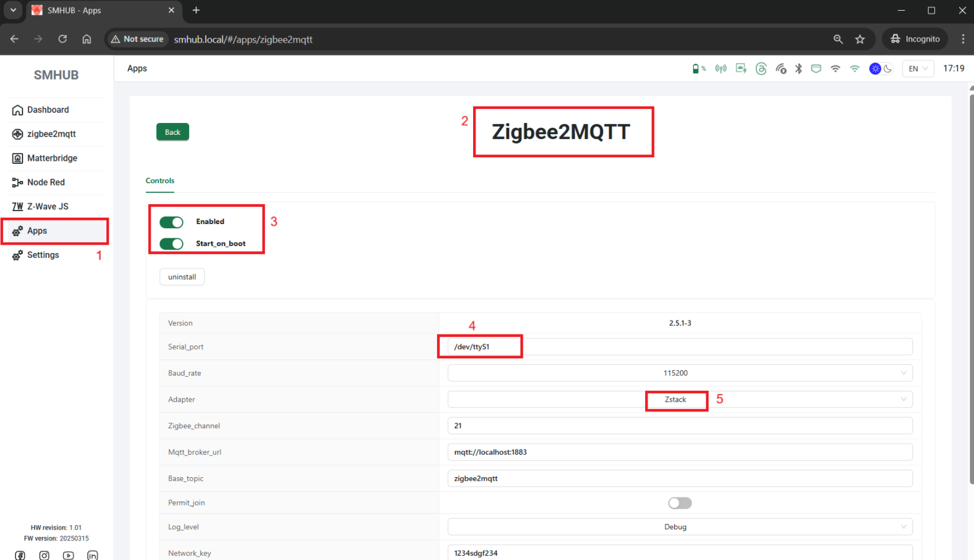Click the Mqtt_broker_url input field
Screen dimensions: 974x560
[679, 452]
